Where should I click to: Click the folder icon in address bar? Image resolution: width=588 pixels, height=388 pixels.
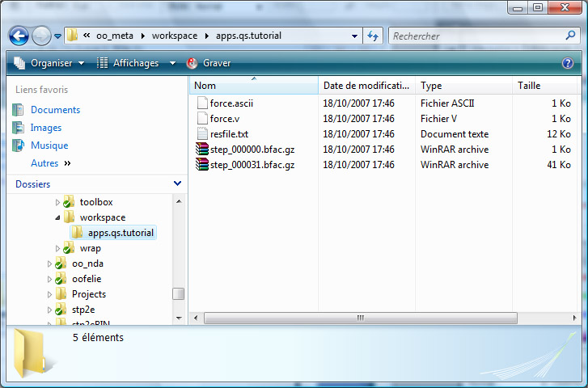click(x=72, y=36)
